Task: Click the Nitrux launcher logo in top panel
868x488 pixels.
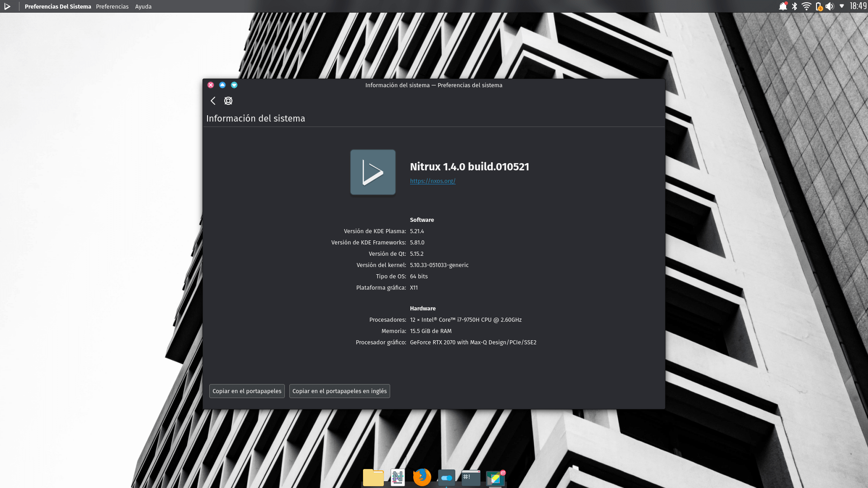Action: click(x=7, y=6)
